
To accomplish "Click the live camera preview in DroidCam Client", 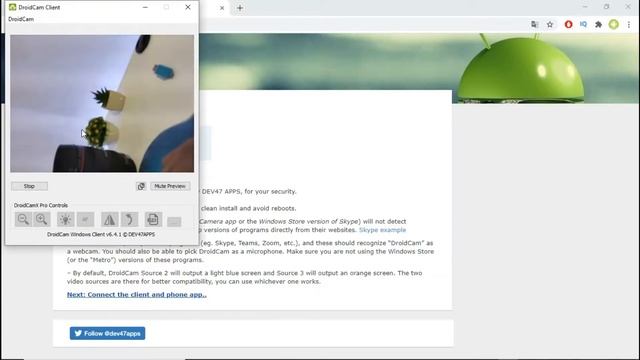I will 102,103.
